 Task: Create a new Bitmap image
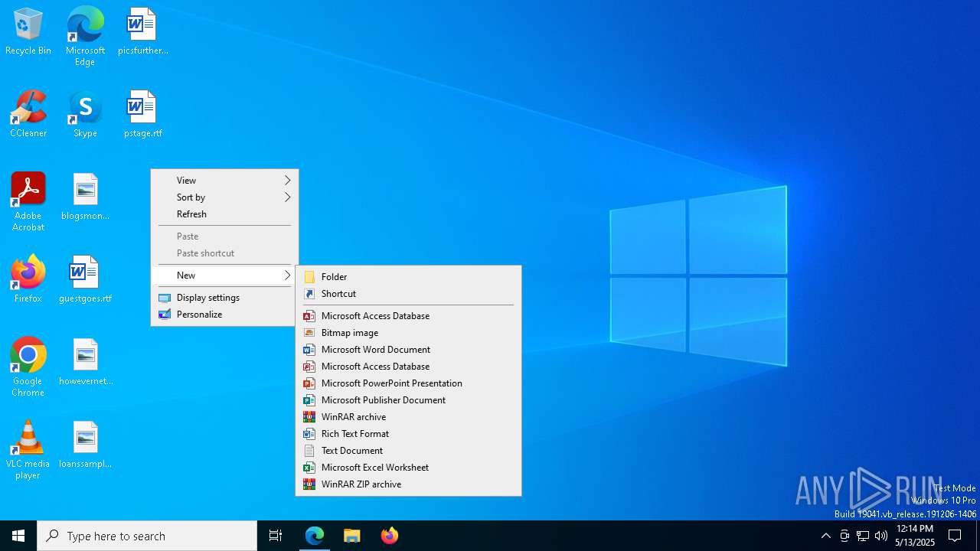click(408, 333)
